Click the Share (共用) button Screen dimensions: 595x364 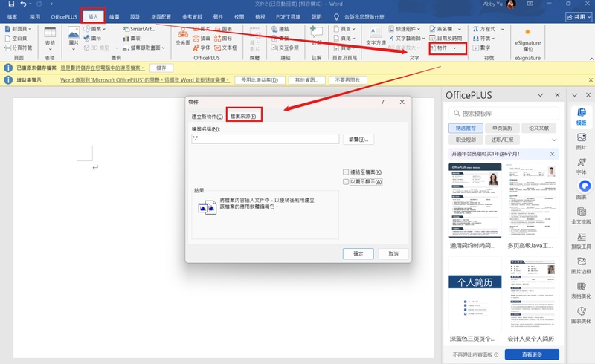pyautogui.click(x=579, y=17)
